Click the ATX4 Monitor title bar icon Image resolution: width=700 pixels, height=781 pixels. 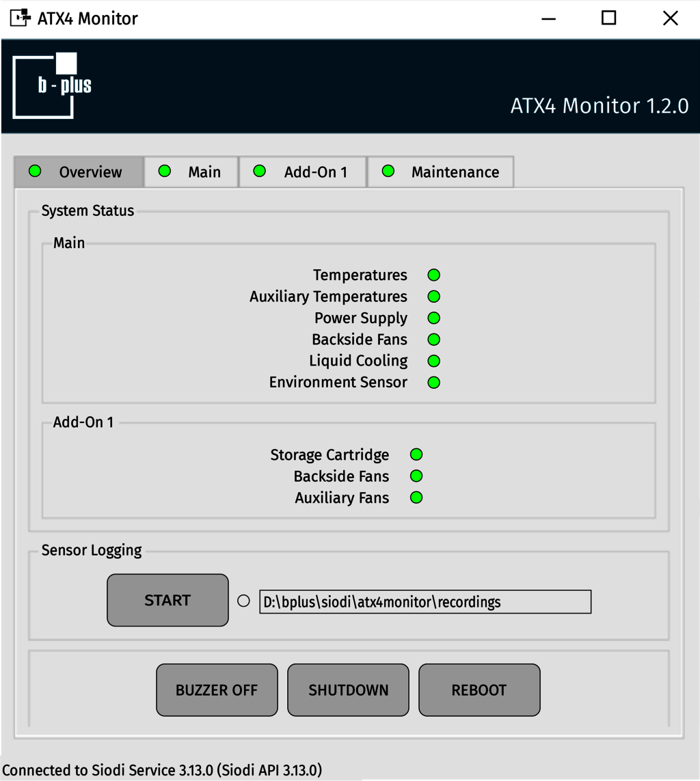coord(21,18)
